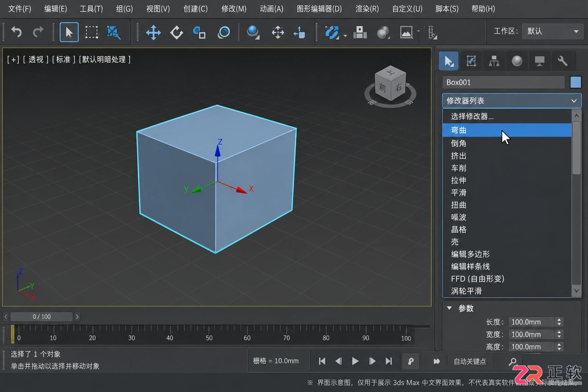588x392 pixels.
Task: Choose 编辑多边形 modifier
Action: click(x=507, y=254)
